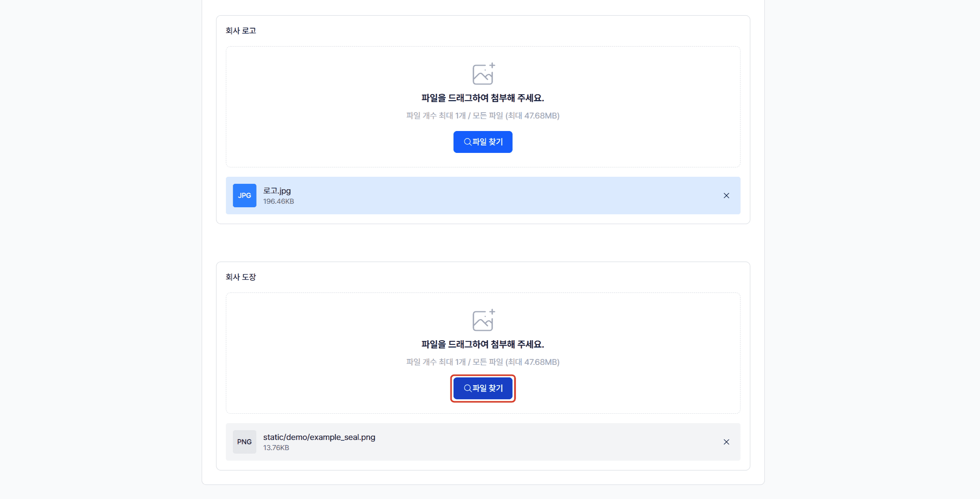Select static/demo/example_seal.png file name
This screenshot has width=980, height=499.
(x=319, y=437)
